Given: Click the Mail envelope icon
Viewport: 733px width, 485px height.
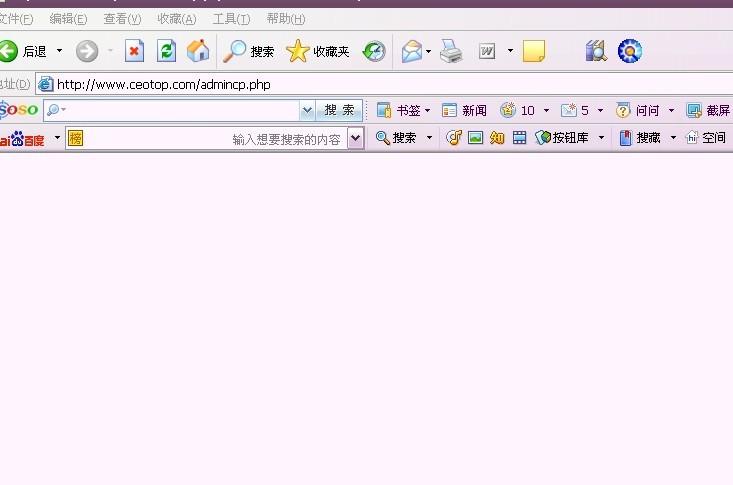Looking at the screenshot, I should point(411,51).
